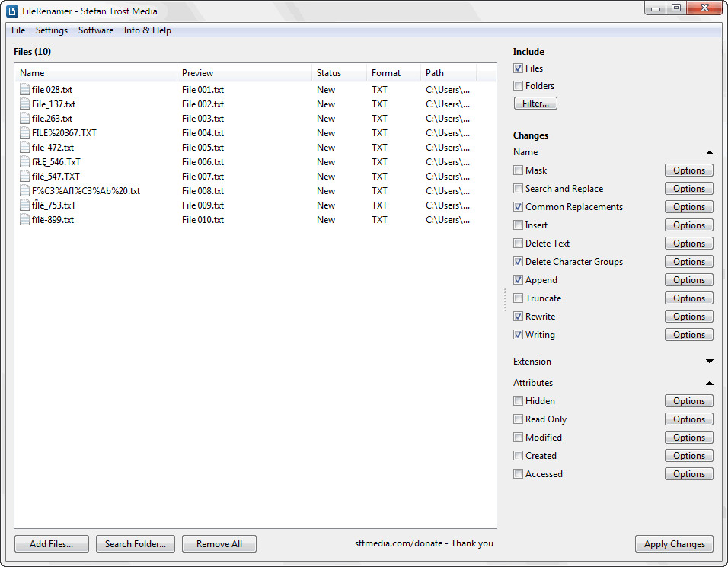
Task: Click the file icon beside FILE%20367.TXT
Action: 24,132
